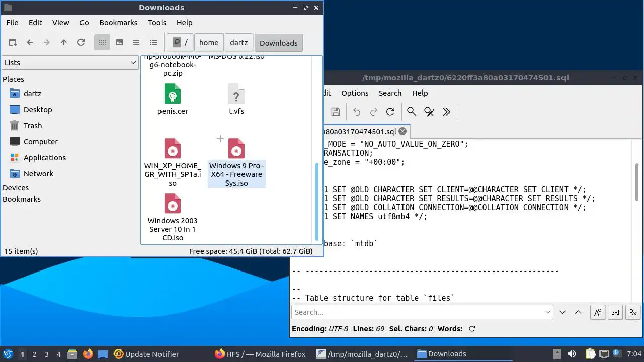The height and width of the screenshot is (362, 644).
Task: Toggle regular expression search option
Action: click(x=633, y=312)
